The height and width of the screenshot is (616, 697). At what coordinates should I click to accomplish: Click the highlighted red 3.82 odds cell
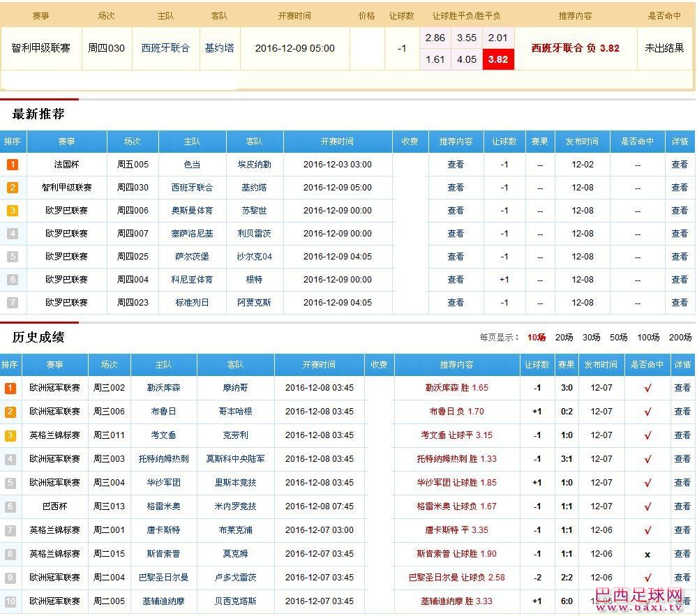498,61
